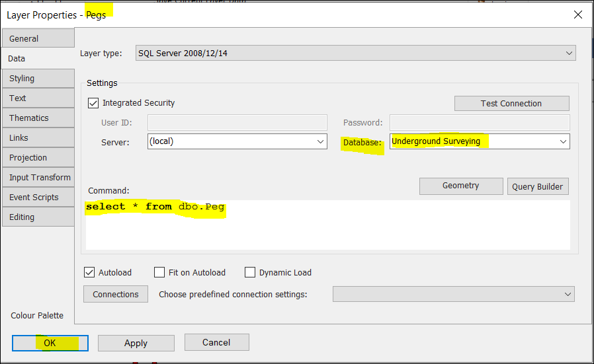Screen dimensions: 594x364
Task: Click the Test Connection button
Action: (511, 103)
